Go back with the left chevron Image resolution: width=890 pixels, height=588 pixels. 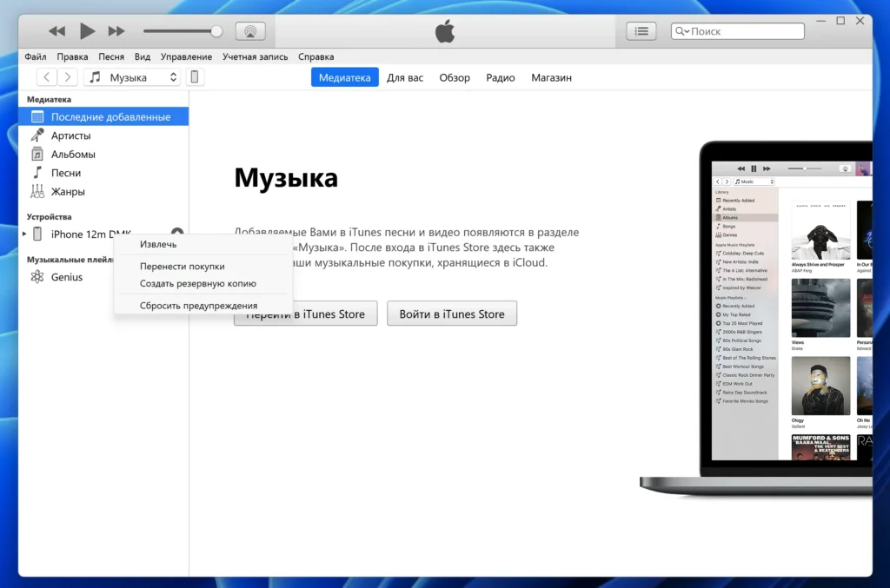[x=47, y=77]
